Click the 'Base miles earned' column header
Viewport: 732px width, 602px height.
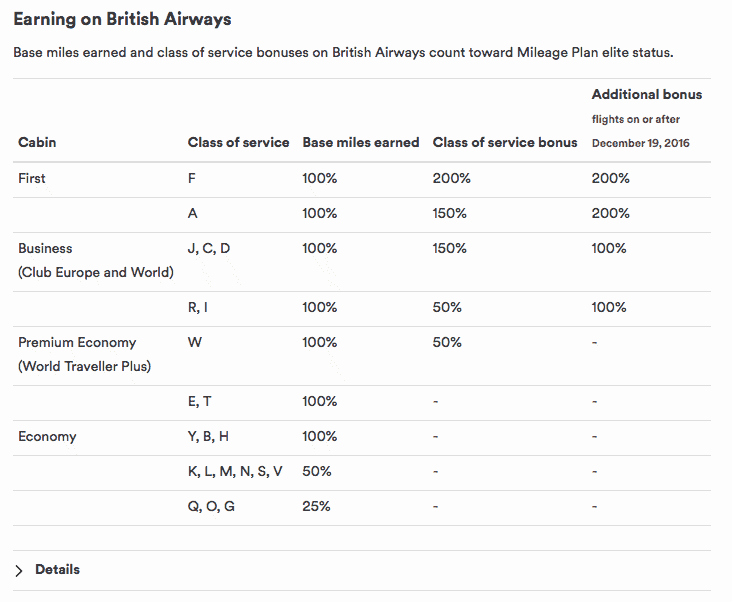360,142
